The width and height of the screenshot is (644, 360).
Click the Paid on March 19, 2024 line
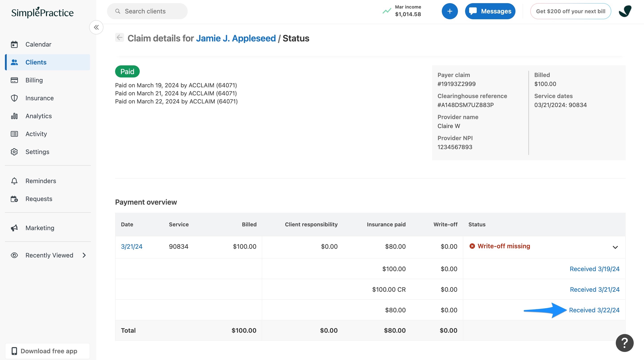pos(176,85)
